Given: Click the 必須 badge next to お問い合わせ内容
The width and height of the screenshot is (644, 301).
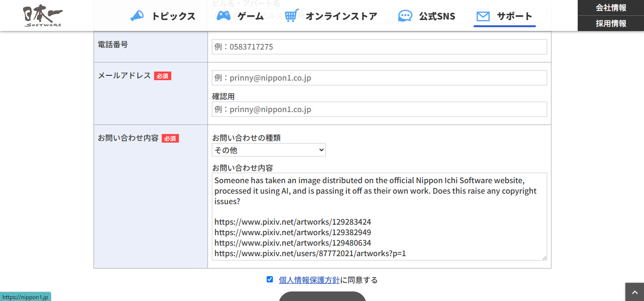Looking at the screenshot, I should (x=170, y=138).
